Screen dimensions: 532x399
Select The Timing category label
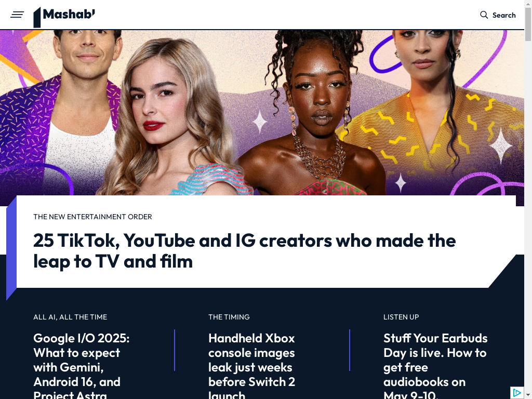click(x=229, y=317)
